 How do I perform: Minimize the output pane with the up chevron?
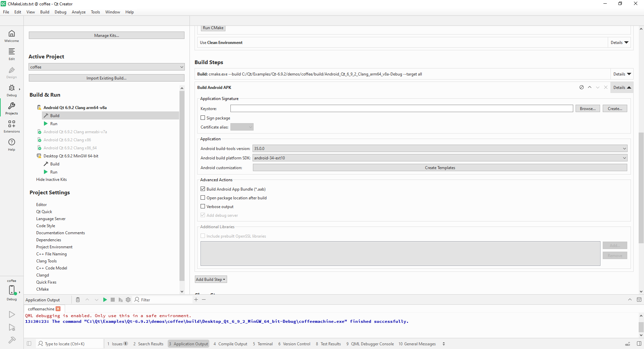630,300
